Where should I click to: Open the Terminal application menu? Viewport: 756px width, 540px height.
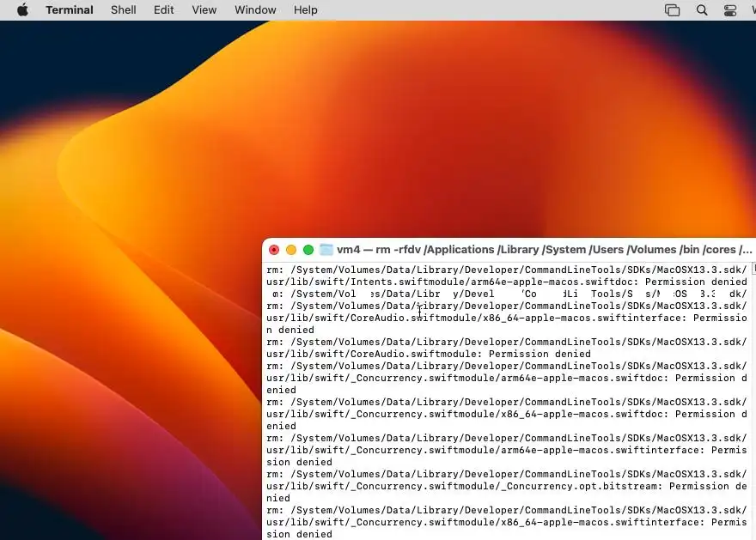click(x=70, y=9)
